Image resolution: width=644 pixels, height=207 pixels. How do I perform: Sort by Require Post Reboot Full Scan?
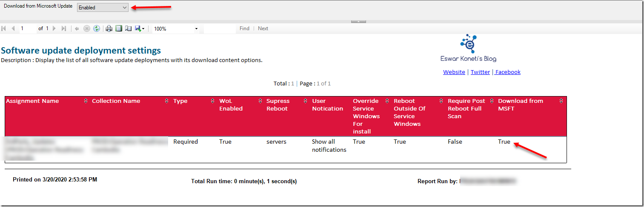click(491, 101)
